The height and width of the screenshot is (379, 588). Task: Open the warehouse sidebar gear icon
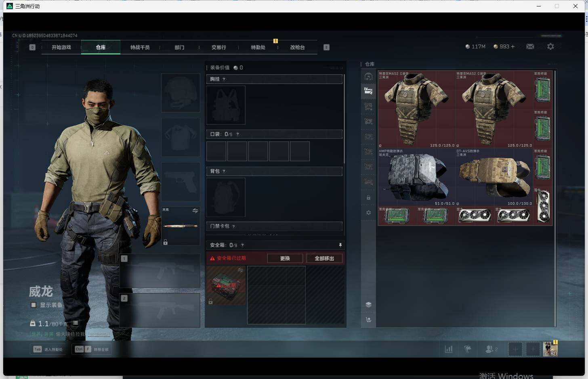pyautogui.click(x=368, y=212)
